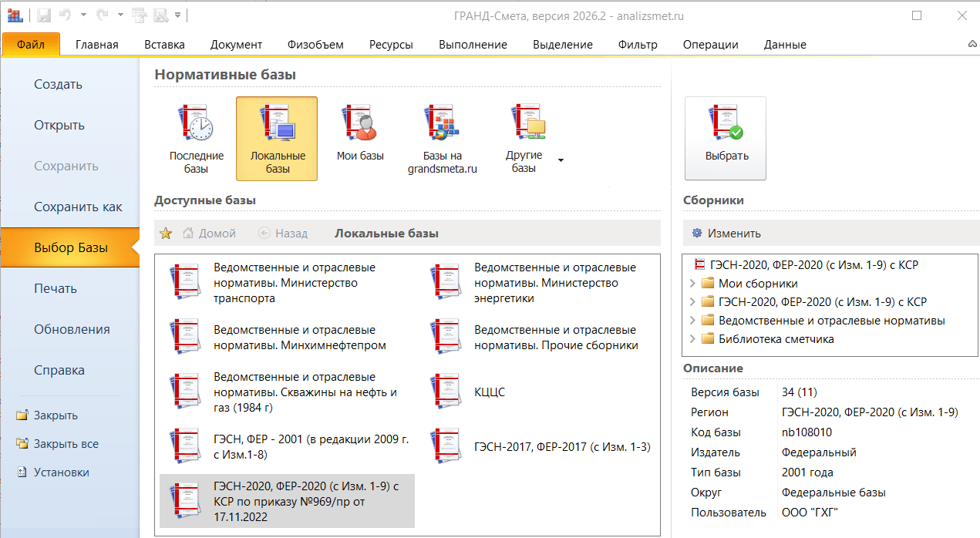Click Изменить with gear icon

726,234
